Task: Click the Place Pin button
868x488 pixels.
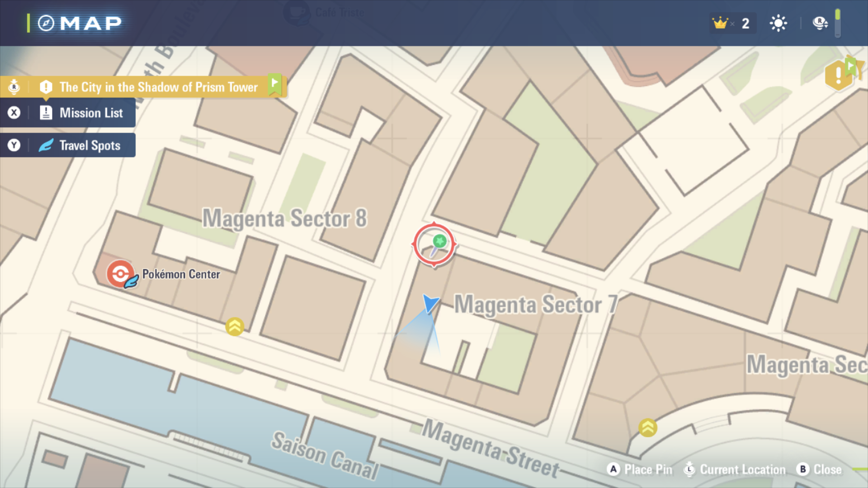Action: coord(640,469)
